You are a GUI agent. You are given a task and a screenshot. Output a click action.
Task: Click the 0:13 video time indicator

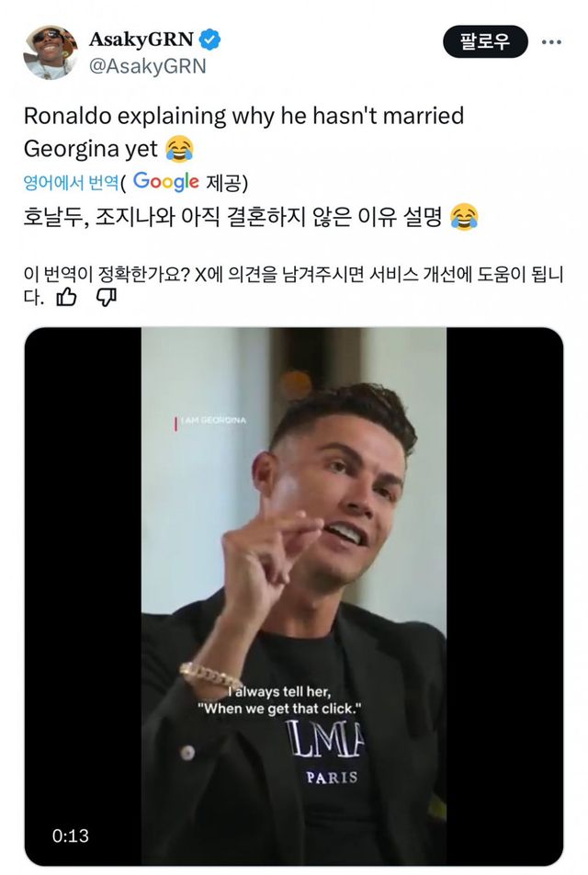[71, 835]
